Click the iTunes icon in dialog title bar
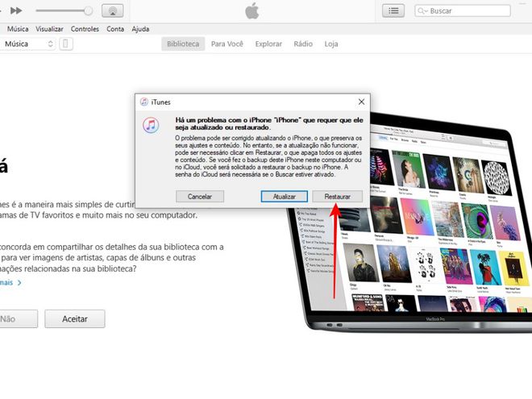The height and width of the screenshot is (399, 532). pos(144,102)
